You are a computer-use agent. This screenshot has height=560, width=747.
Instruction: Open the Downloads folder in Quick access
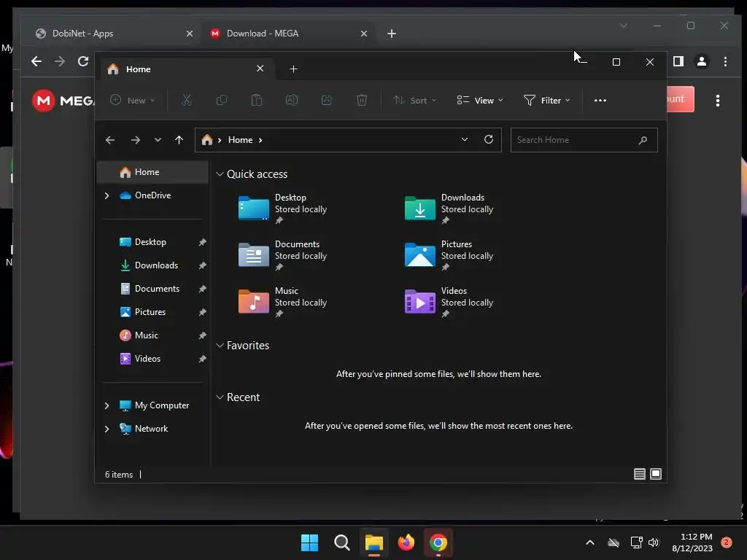[x=449, y=208]
